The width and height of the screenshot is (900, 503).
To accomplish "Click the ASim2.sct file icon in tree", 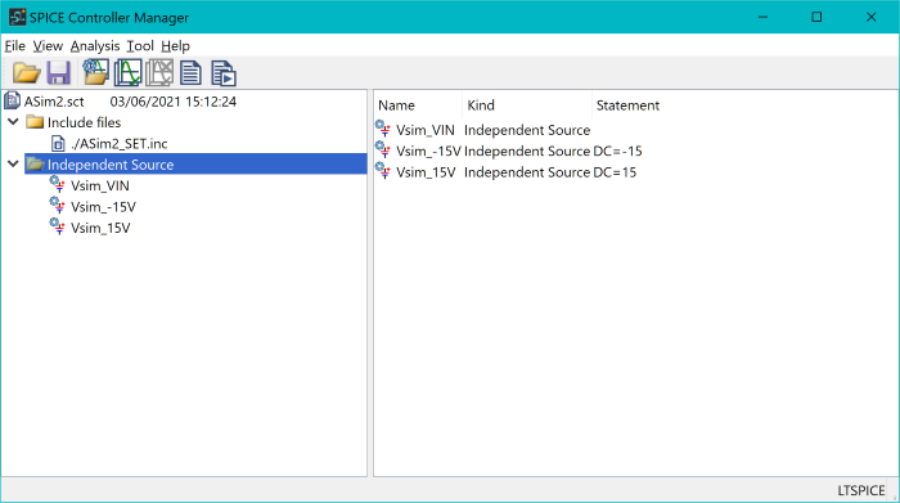I will tap(12, 101).
